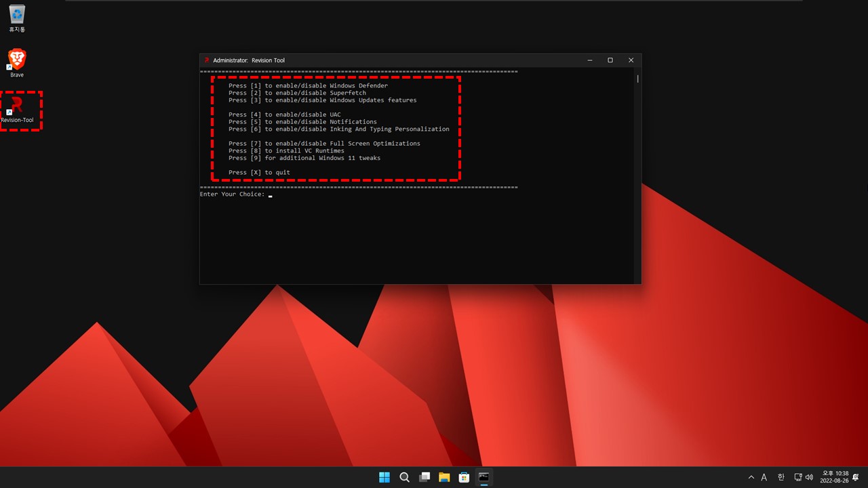Open the network status tray icon
Viewport: 868px width, 488px height.
798,477
